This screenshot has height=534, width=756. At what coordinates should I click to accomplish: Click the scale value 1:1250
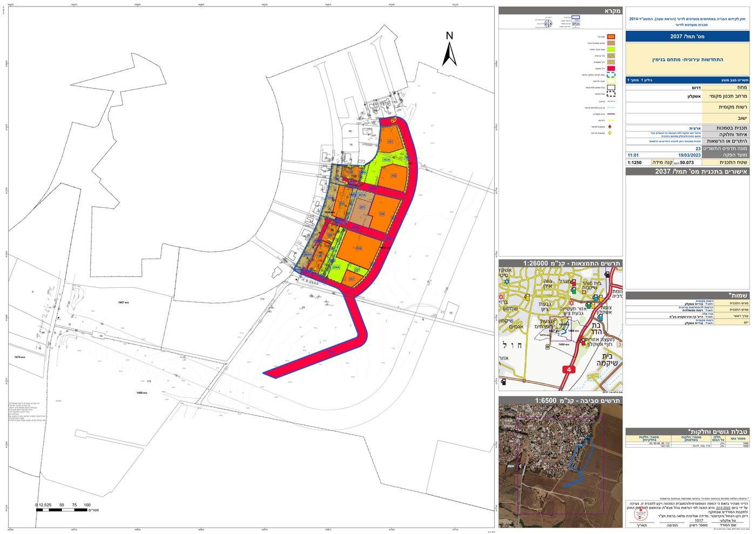click(x=634, y=163)
